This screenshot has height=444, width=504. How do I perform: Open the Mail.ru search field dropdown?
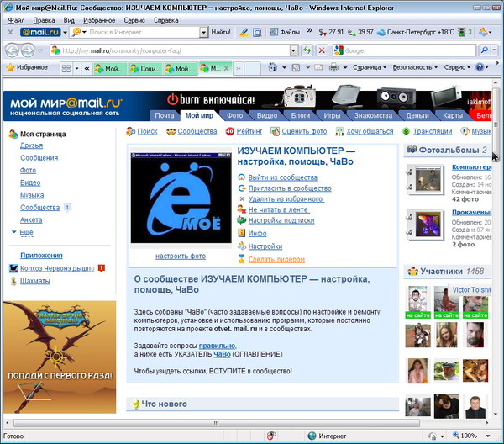(203, 32)
